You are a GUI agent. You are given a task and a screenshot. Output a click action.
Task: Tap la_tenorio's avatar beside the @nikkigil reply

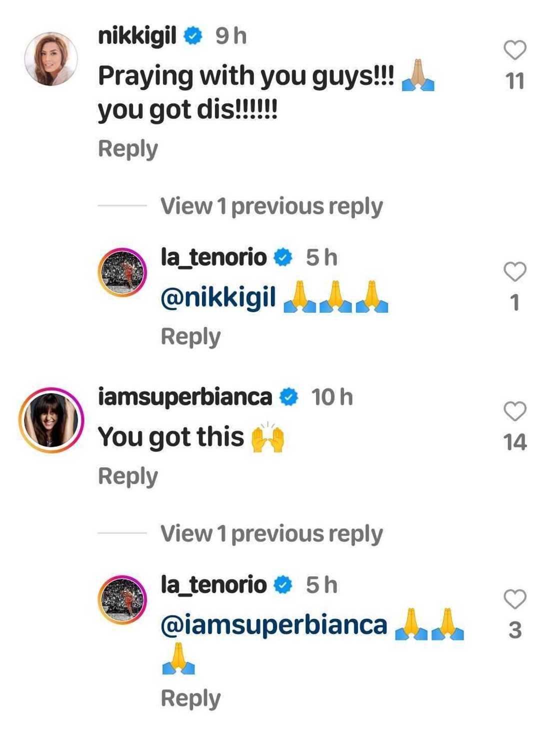pos(122,272)
